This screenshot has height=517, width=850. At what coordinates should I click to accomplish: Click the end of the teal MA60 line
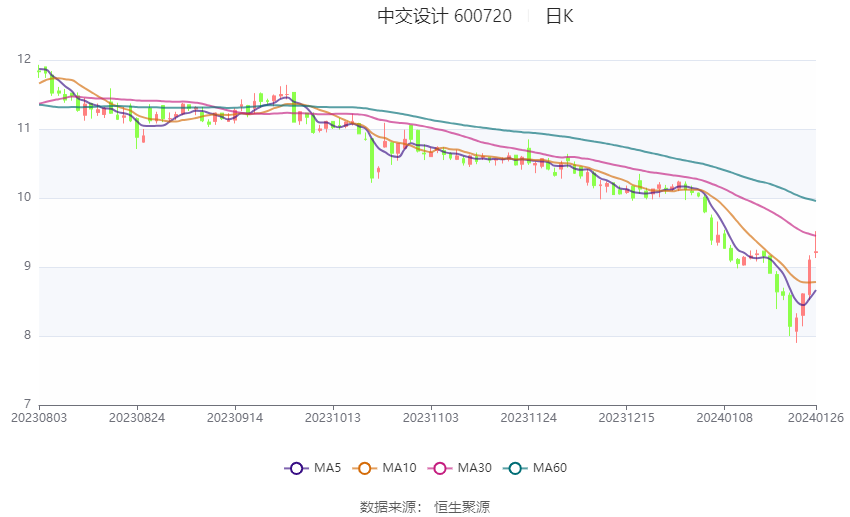click(x=815, y=201)
